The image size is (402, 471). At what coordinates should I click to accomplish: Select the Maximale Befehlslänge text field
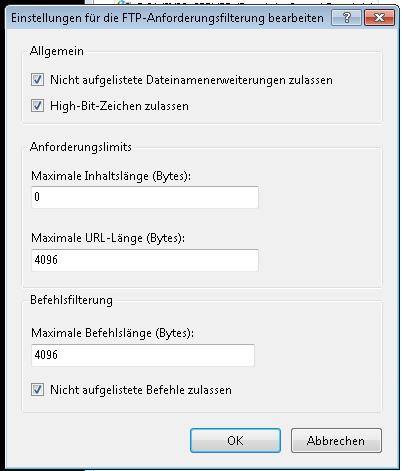click(x=143, y=355)
